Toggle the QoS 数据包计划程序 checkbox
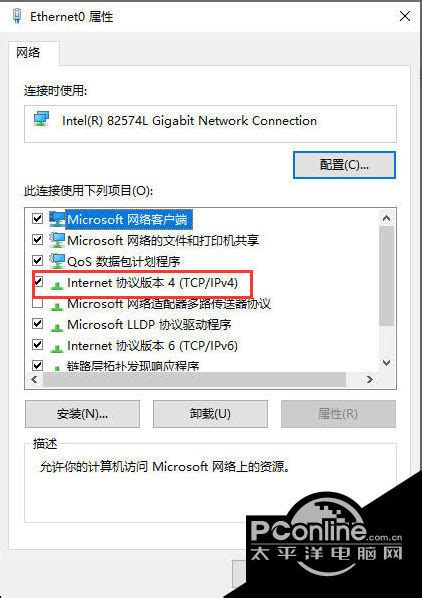422x598 pixels. tap(37, 261)
